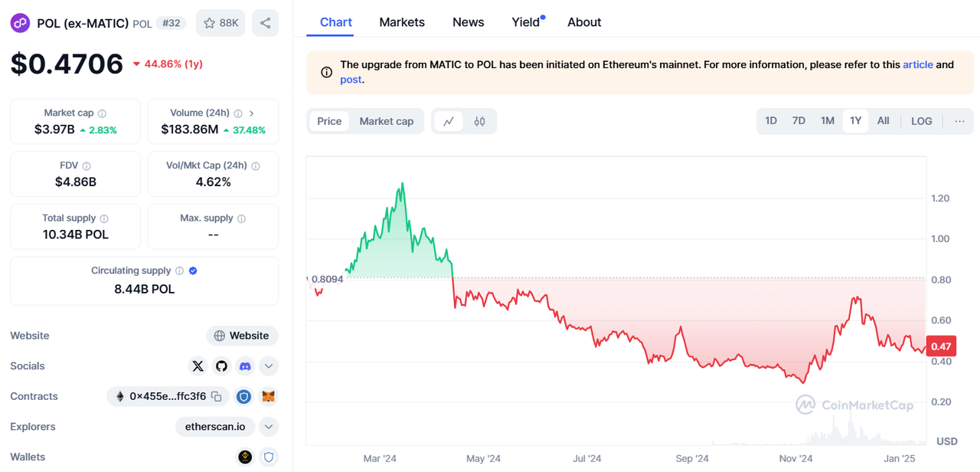Click the $0.4706 price value
The width and height of the screenshot is (980, 472).
point(67,64)
